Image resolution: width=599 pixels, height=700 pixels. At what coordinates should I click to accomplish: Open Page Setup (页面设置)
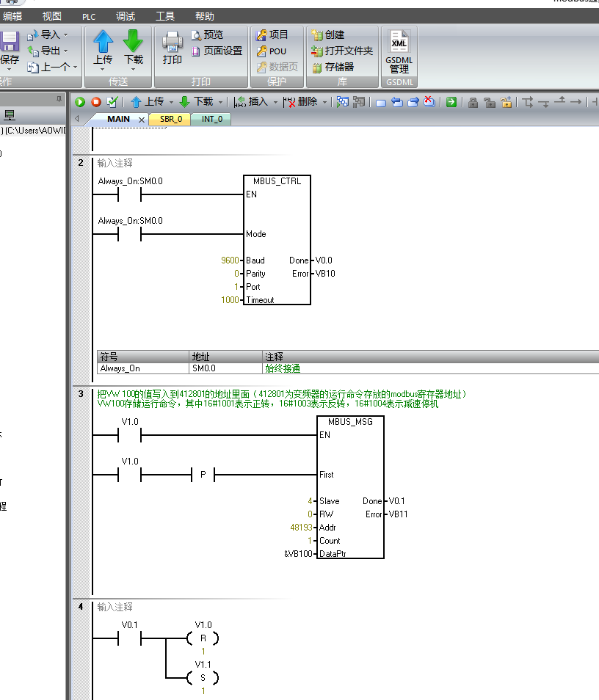point(217,51)
